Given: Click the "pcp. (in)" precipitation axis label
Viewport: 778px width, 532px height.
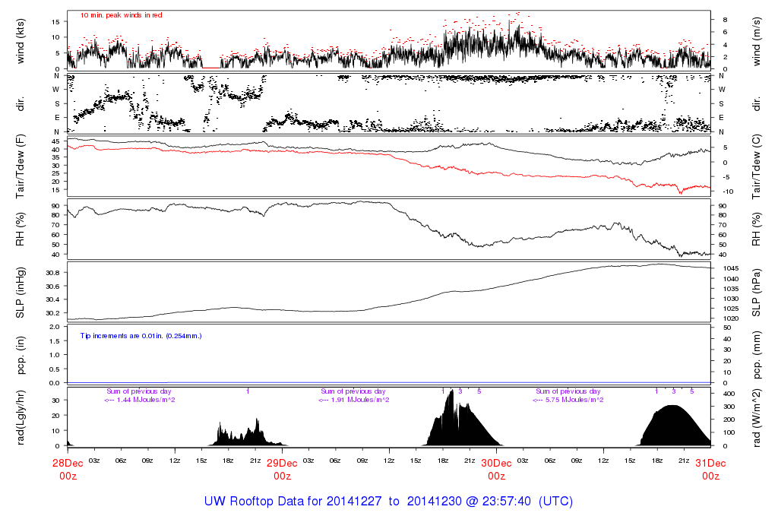Looking at the screenshot, I should click(21, 355).
